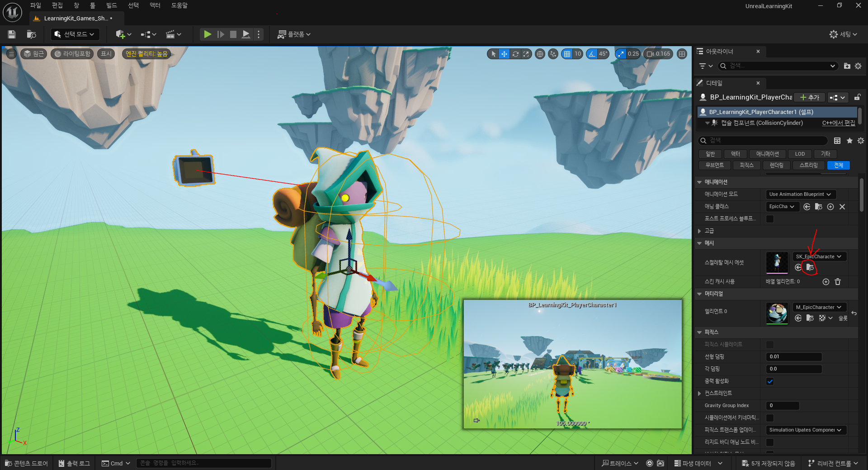Open the 원근 perspective view menu

click(34, 54)
